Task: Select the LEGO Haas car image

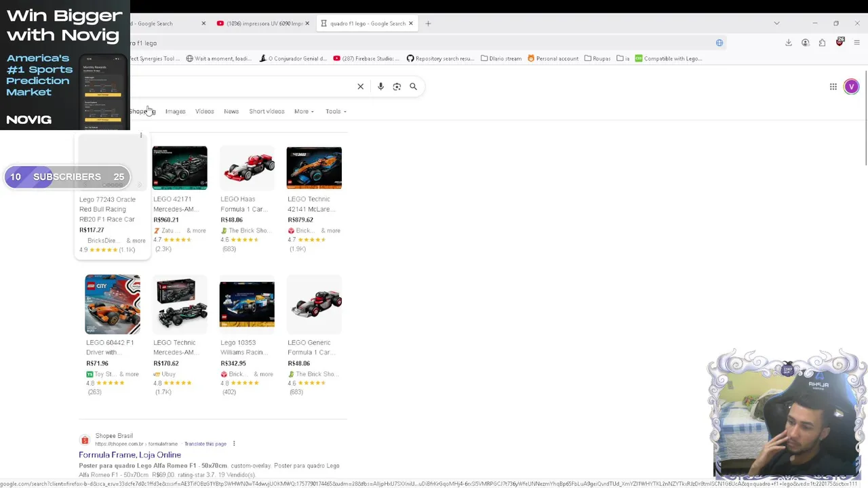Action: tap(247, 168)
